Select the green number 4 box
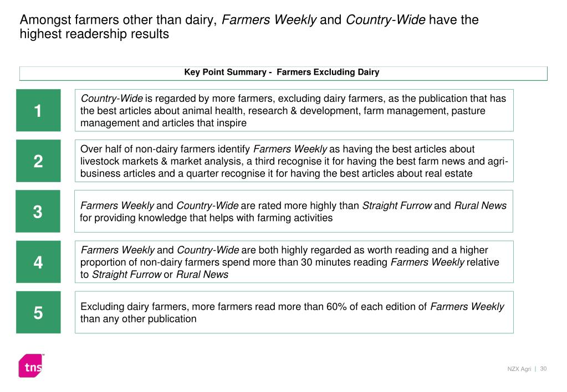 tap(38, 262)
